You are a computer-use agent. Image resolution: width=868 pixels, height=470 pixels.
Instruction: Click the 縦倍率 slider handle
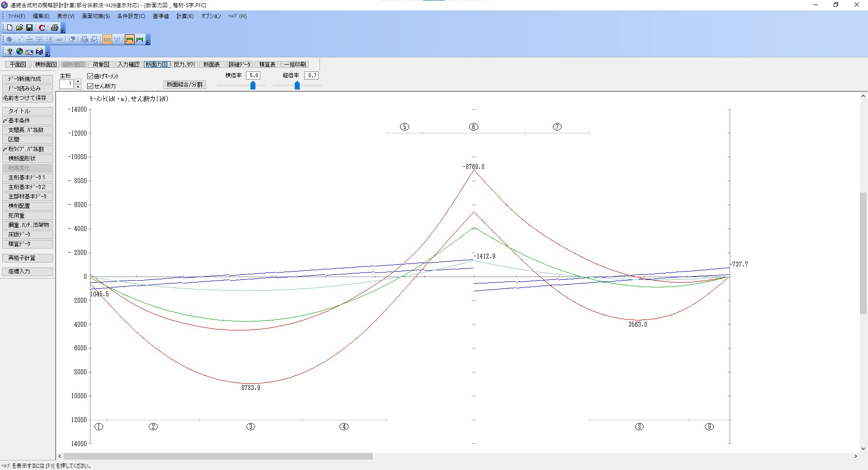(297, 85)
